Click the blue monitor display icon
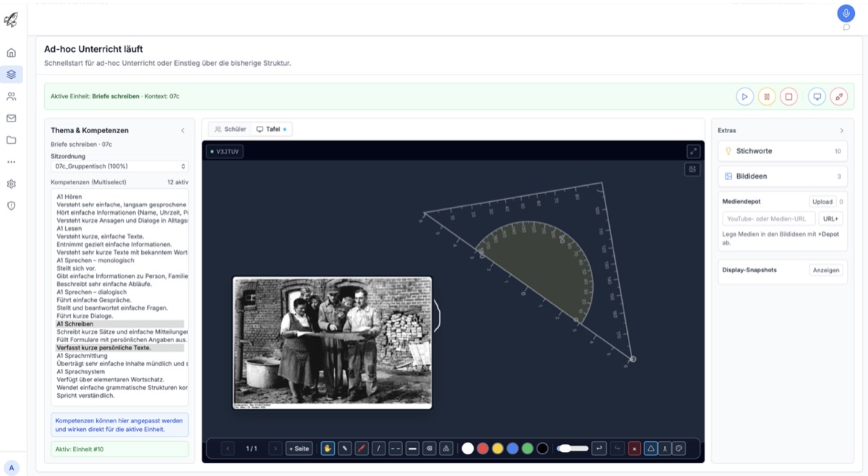Viewport: 868px width, 476px height. tap(817, 97)
